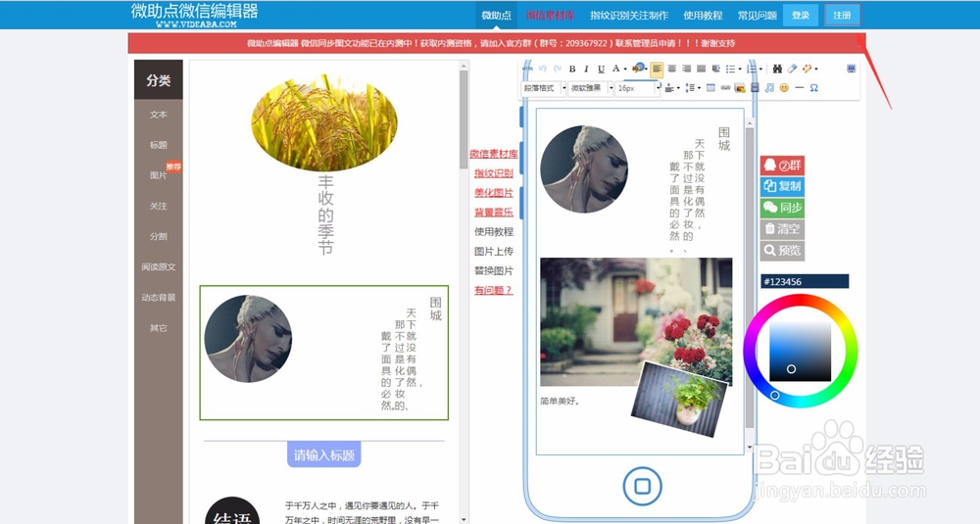Open 常见问题 navigation item
This screenshot has width=980, height=524.
[x=757, y=15]
